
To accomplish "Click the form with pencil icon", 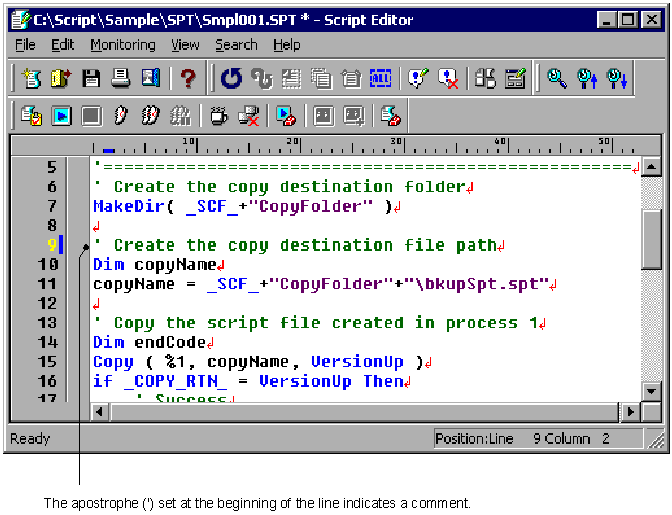I will [x=515, y=78].
